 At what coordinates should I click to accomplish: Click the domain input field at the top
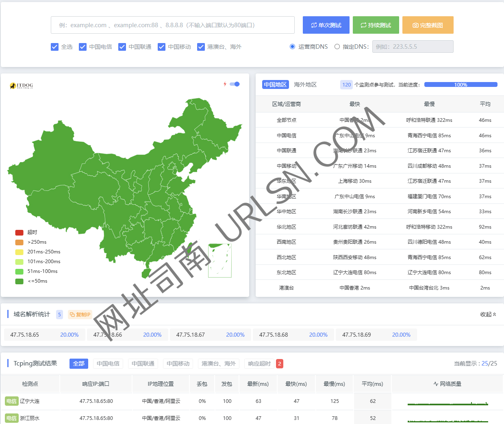click(172, 25)
